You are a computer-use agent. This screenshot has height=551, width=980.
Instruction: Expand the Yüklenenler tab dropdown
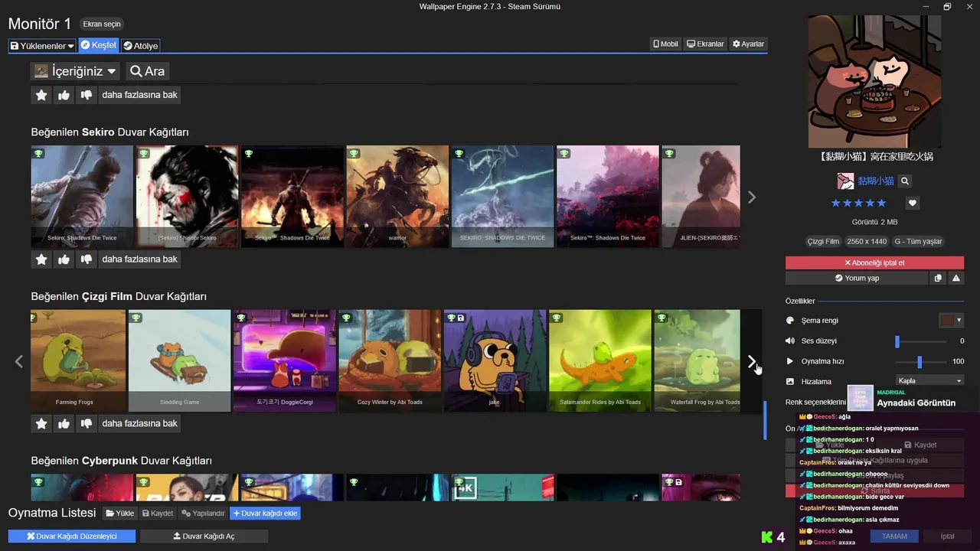42,46
